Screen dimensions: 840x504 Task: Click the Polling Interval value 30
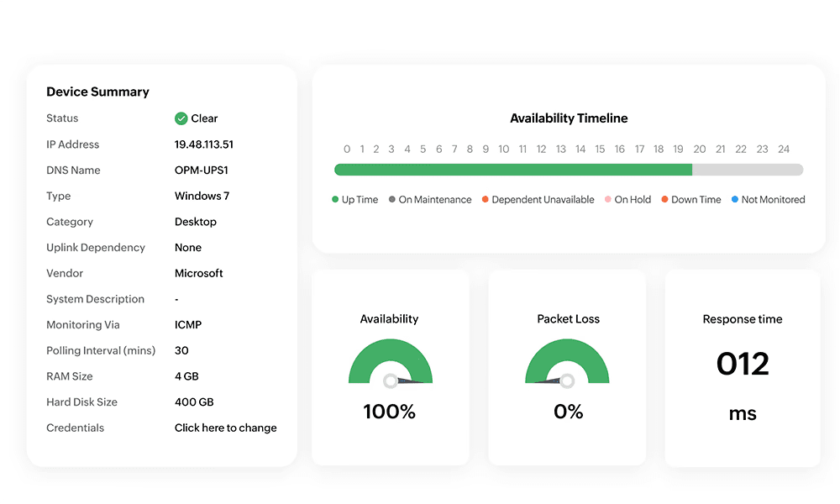[x=181, y=350]
